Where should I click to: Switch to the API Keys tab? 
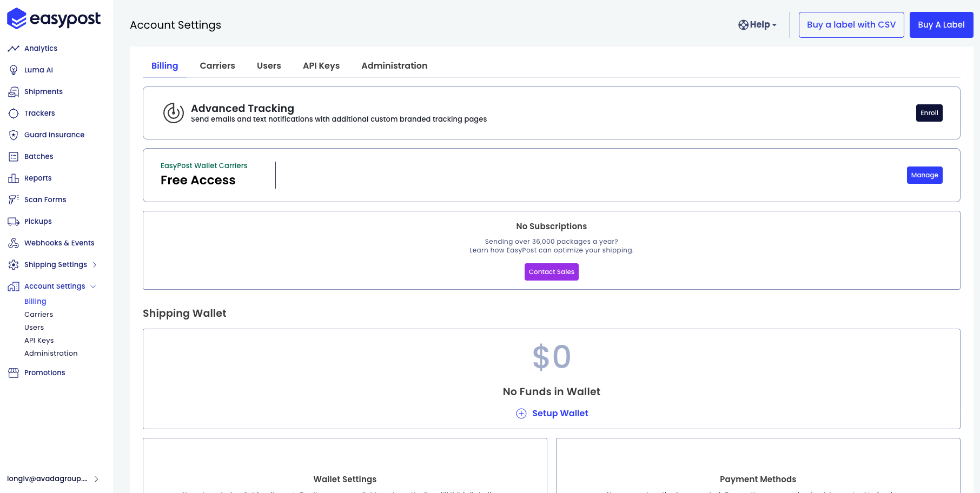tap(321, 65)
